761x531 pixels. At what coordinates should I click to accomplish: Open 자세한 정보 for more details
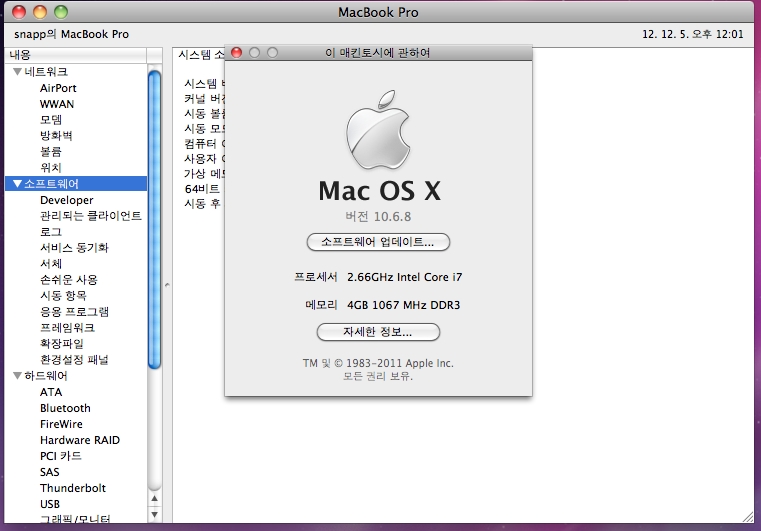pyautogui.click(x=378, y=332)
